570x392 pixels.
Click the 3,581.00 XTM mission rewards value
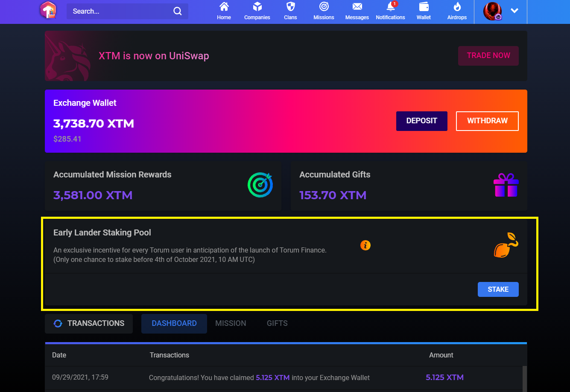point(93,195)
